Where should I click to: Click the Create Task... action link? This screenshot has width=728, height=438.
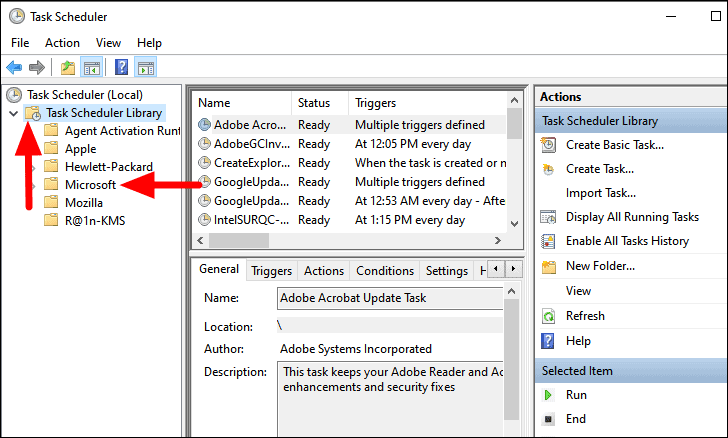[x=600, y=169]
